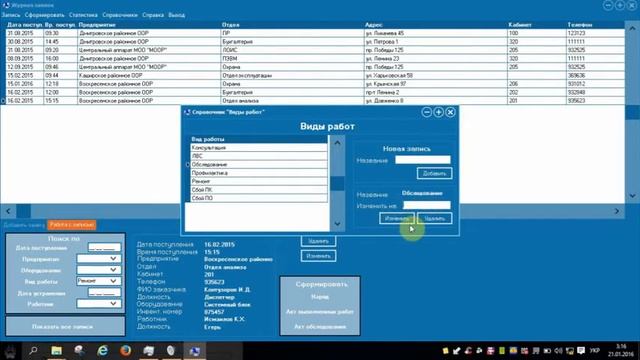Open File Explorer from the taskbar
640x360 pixels.
pyautogui.click(x=56, y=351)
